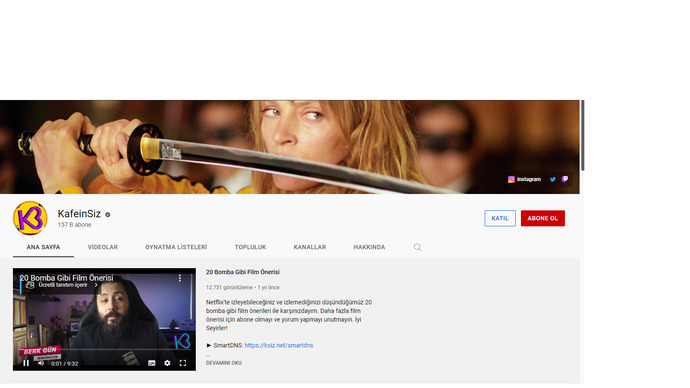Open the OYNATMA LİSTELERİ tab
Image resolution: width=690 pixels, height=388 pixels.
[176, 247]
